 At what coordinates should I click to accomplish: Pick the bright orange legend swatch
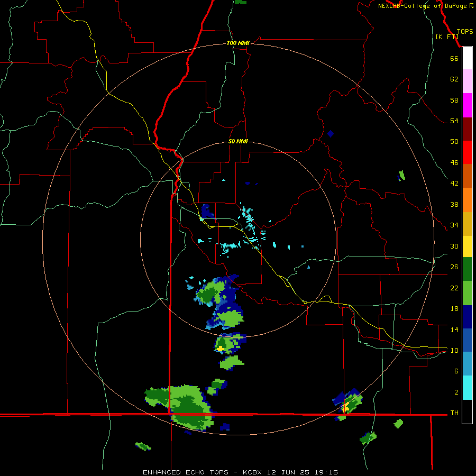pyautogui.click(x=467, y=200)
